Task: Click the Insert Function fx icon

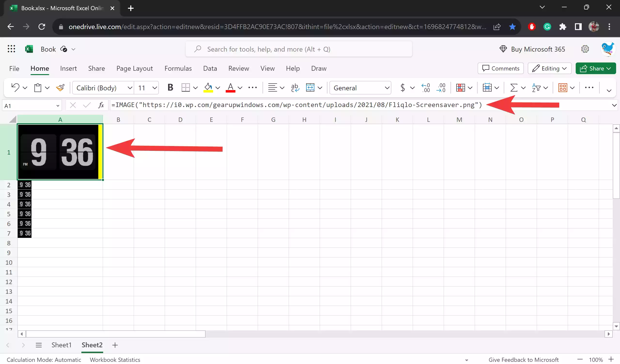Action: [101, 105]
